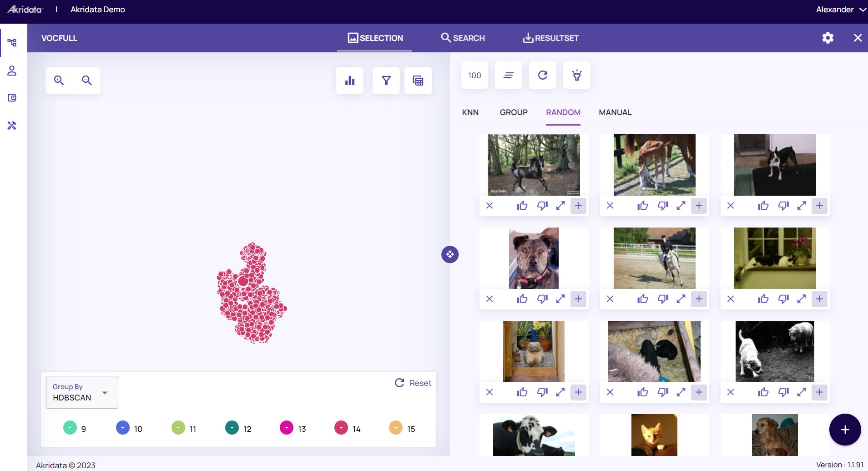The height and width of the screenshot is (471, 868).
Task: Open the black horse in forest thumbnail
Action: tap(534, 165)
